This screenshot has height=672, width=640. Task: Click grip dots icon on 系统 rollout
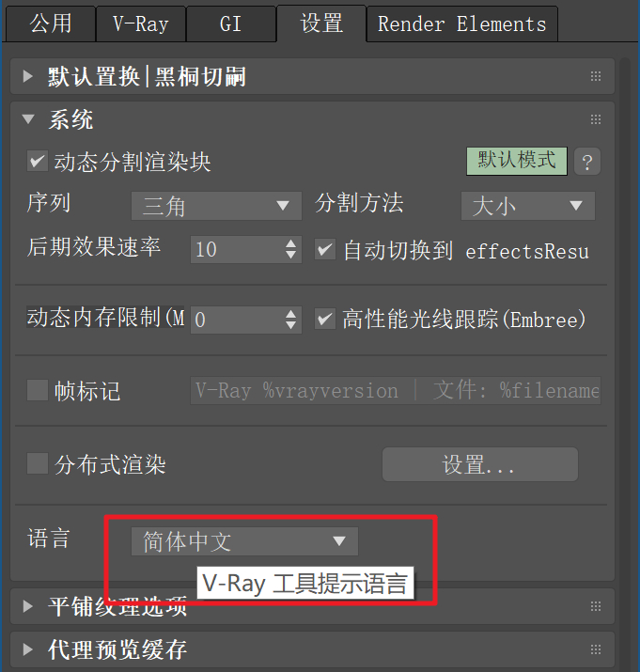coord(596,119)
